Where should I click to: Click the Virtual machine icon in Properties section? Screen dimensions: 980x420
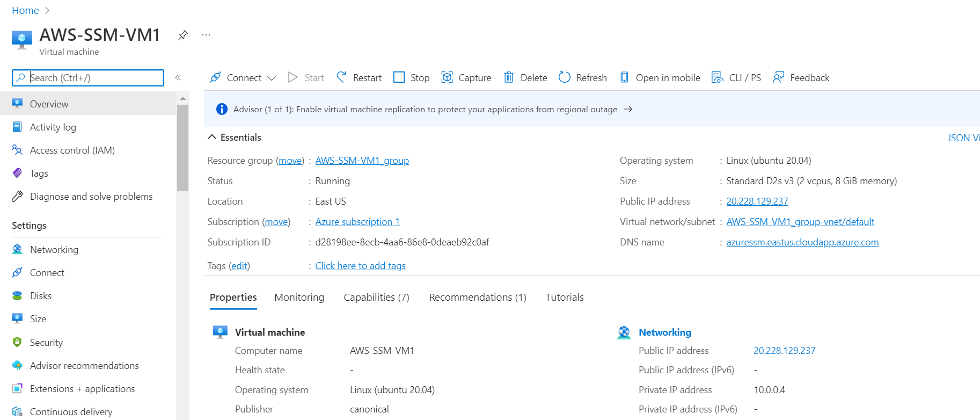(x=220, y=332)
